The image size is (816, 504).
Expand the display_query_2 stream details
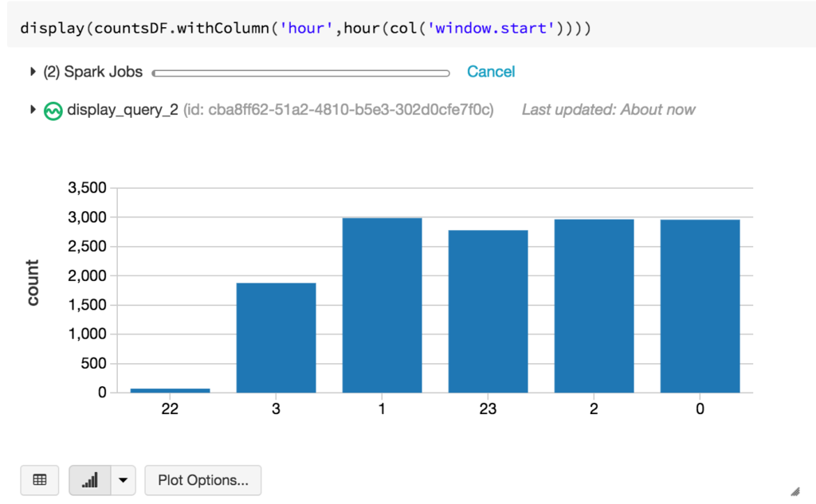click(33, 110)
